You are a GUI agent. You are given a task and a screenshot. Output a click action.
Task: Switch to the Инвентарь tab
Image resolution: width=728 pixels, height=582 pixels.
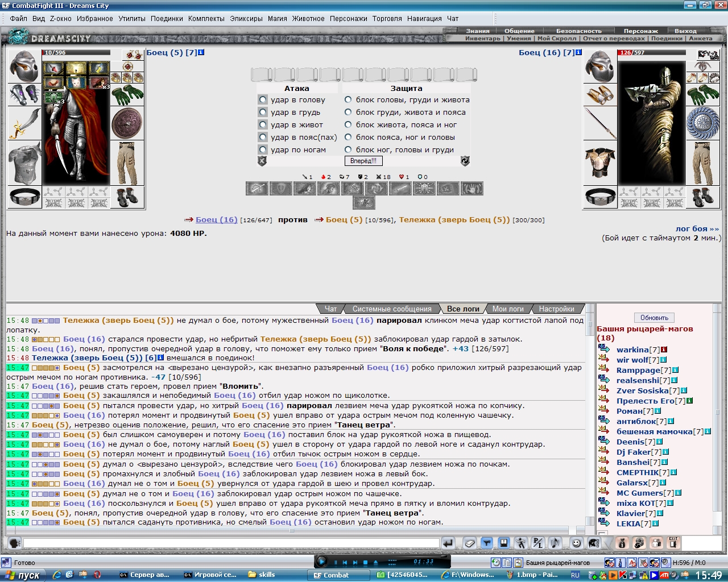pyautogui.click(x=483, y=39)
